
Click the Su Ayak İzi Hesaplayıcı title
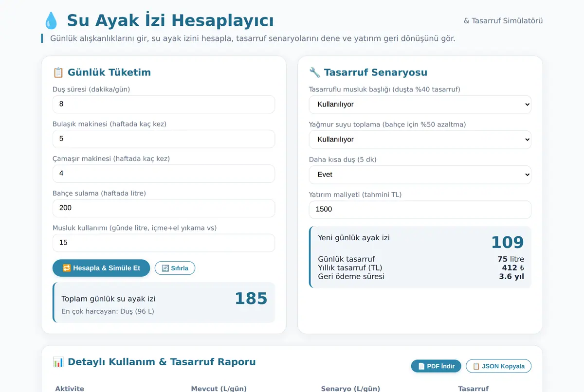(170, 21)
